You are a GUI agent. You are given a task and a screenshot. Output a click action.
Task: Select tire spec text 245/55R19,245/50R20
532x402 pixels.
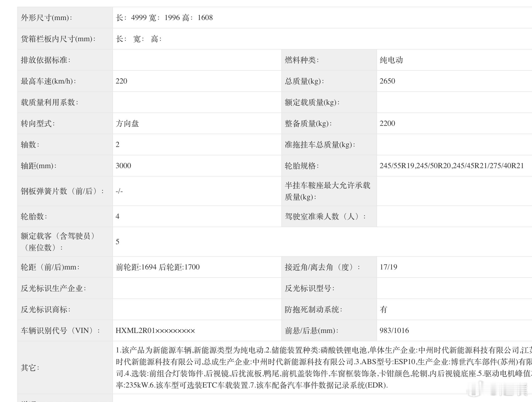(x=415, y=166)
